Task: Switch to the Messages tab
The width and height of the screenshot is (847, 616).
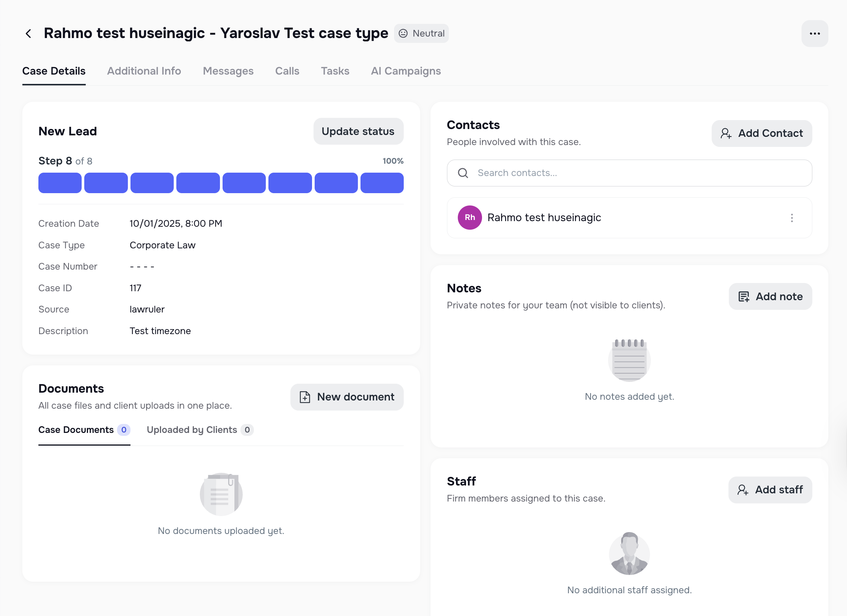Action: (228, 71)
